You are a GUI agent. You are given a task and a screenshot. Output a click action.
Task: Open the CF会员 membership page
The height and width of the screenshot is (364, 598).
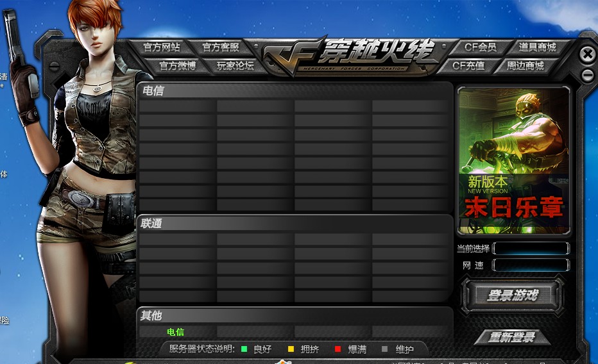click(x=480, y=47)
